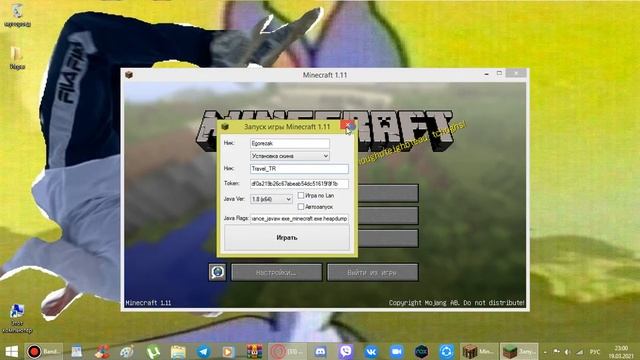Open the Nox player taskbar icon
The image size is (640, 360).
421,351
